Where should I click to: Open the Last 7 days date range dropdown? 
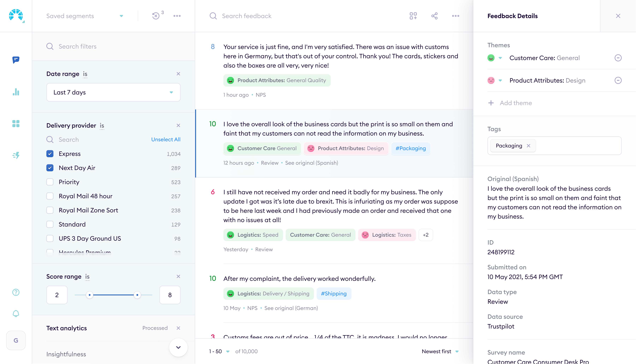(x=113, y=92)
